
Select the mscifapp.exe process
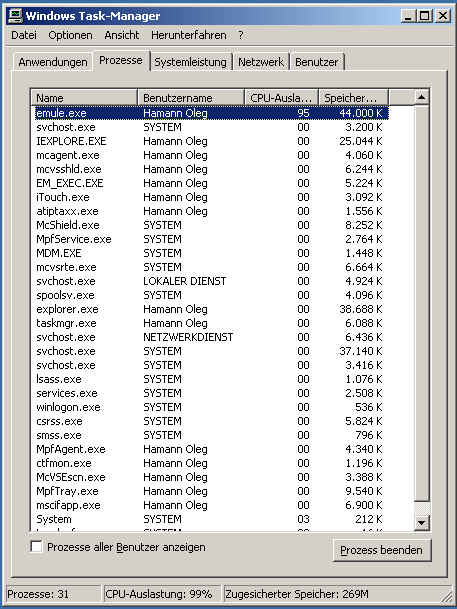210,505
